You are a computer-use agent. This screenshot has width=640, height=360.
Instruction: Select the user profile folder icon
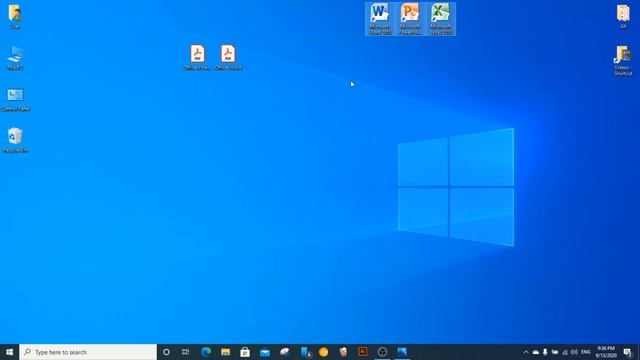(x=15, y=17)
